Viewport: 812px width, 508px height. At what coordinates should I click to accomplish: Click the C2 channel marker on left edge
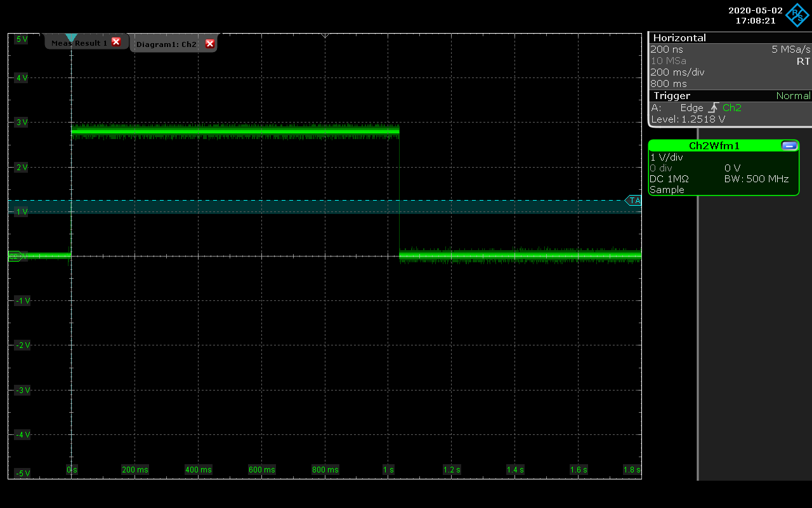coord(14,257)
